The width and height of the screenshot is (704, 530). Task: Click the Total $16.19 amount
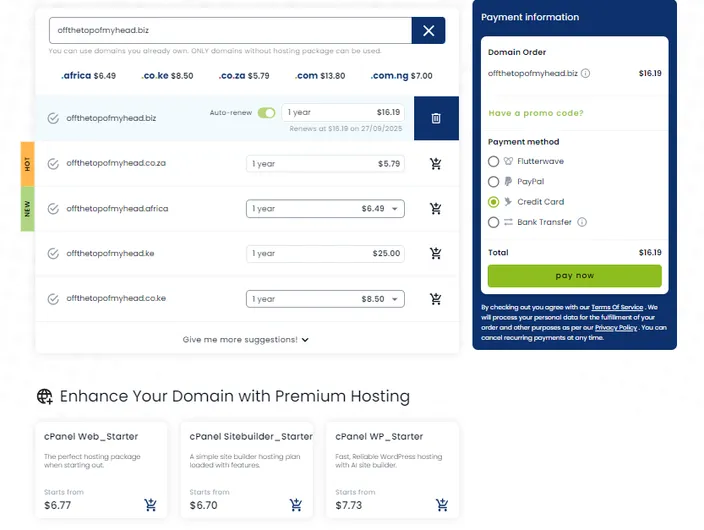pos(650,252)
